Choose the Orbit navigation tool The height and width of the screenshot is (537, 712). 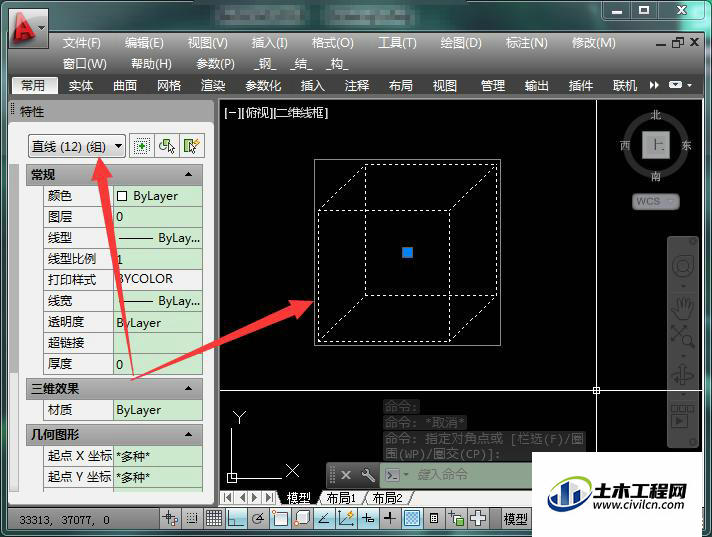pyautogui.click(x=682, y=375)
